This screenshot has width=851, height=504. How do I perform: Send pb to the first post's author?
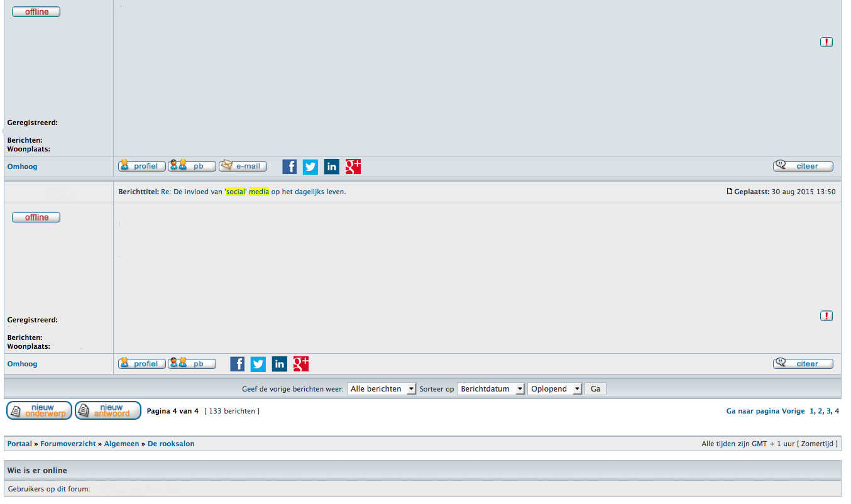[192, 166]
